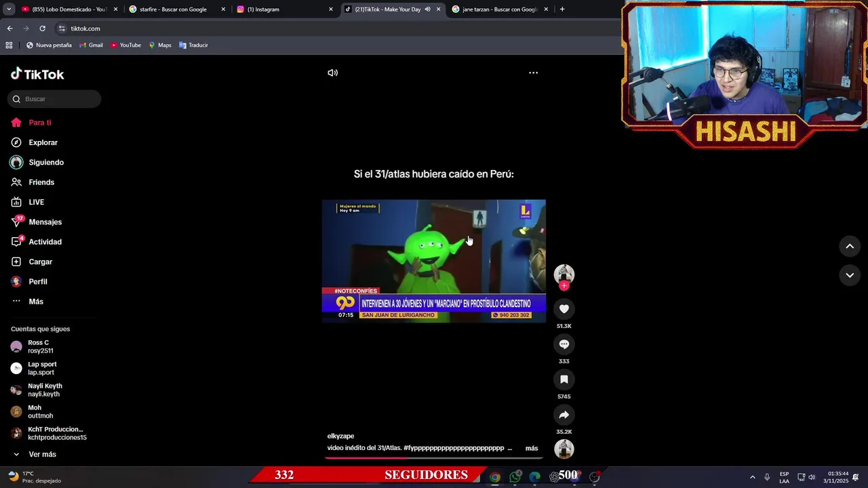Open site information icon in address bar
This screenshot has width=868, height=488.
click(x=62, y=28)
